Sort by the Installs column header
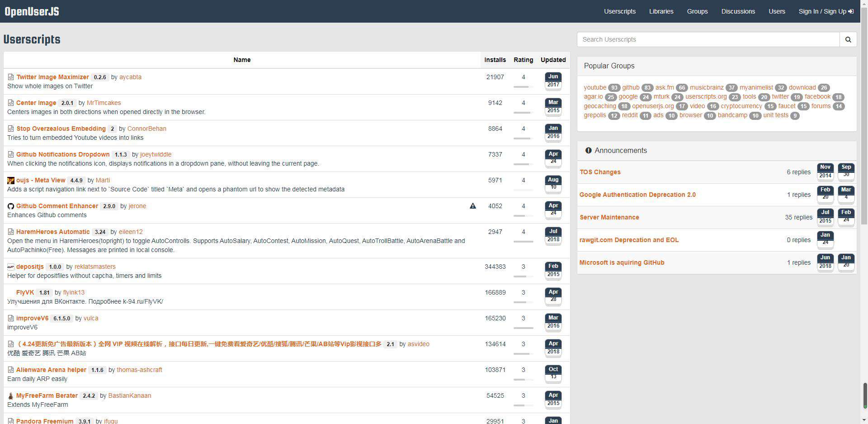868x424 pixels. 495,60
